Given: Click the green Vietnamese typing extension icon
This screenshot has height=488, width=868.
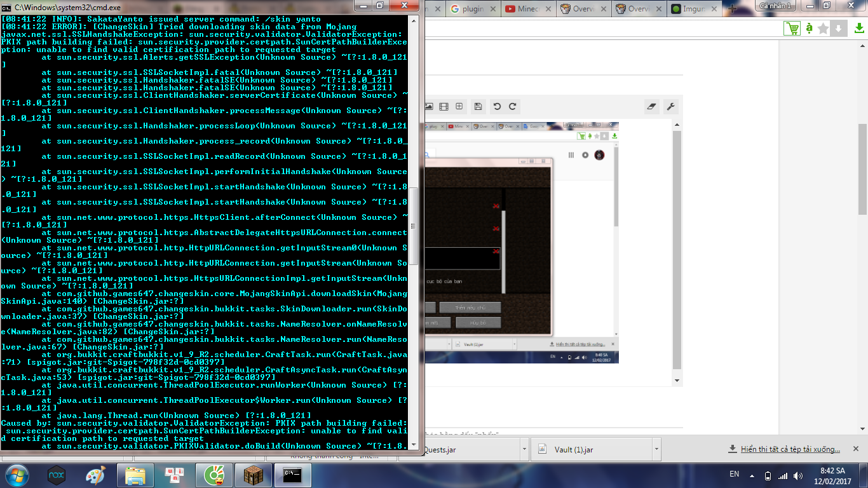Looking at the screenshot, I should (809, 29).
